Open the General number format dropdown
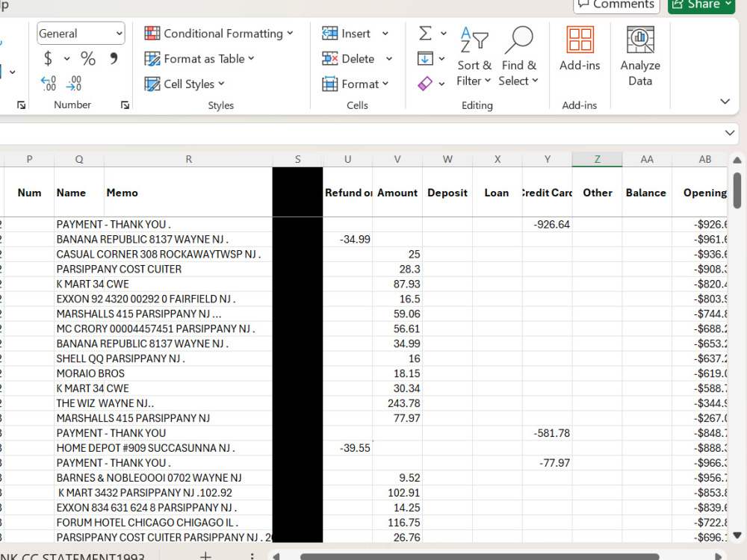Image resolution: width=747 pixels, height=560 pixels. coord(81,34)
